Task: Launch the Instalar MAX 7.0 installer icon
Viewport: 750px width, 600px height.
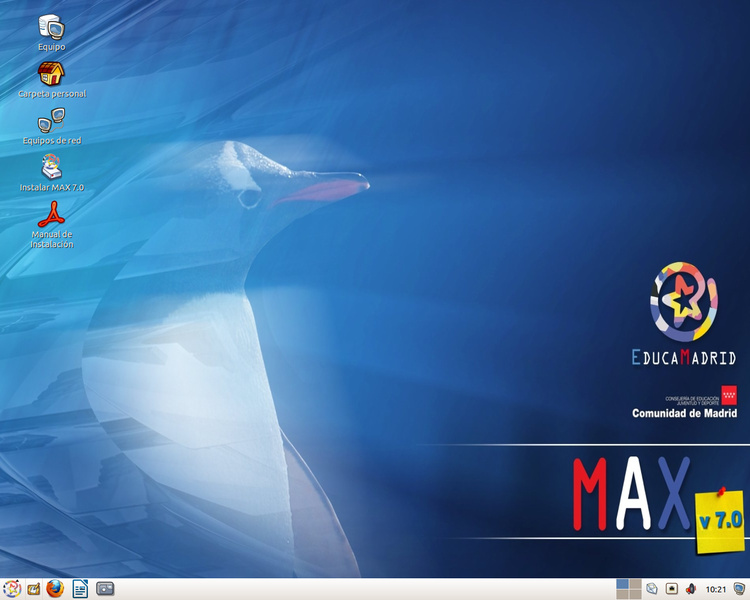Action: (52, 173)
